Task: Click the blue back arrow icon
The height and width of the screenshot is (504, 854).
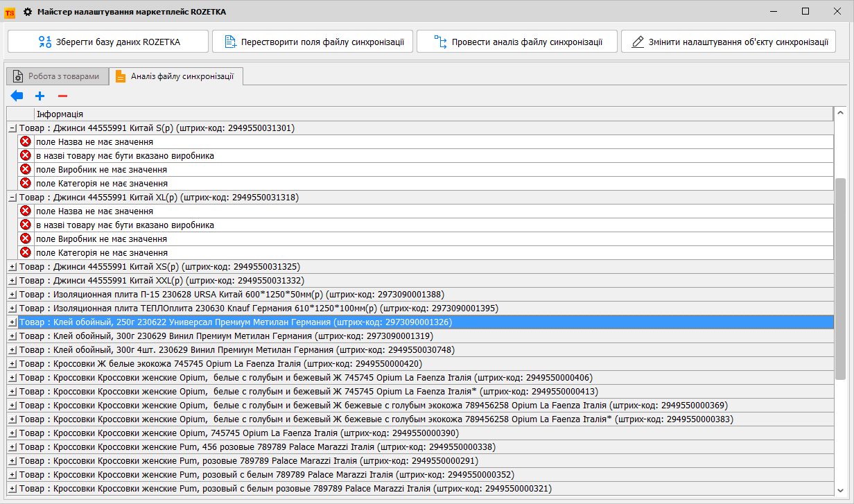Action: (x=17, y=96)
